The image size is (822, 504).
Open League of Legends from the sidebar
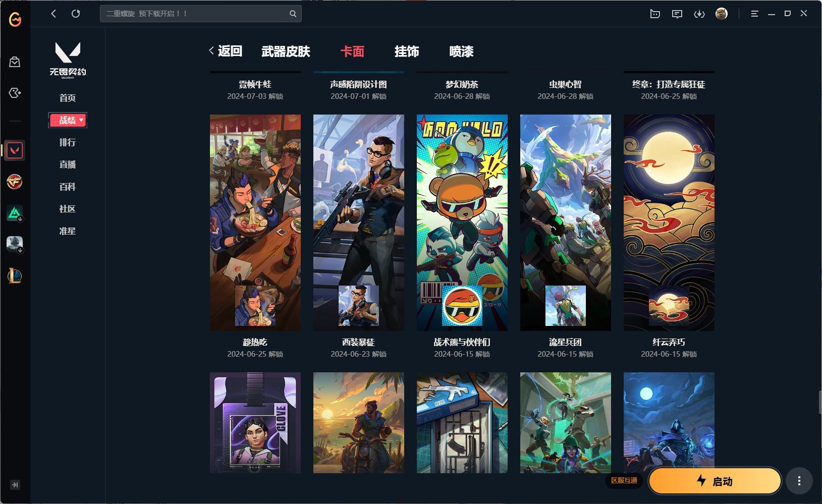click(x=15, y=276)
